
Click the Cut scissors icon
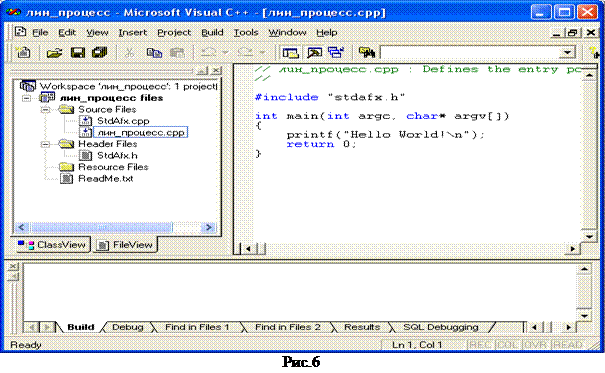130,53
